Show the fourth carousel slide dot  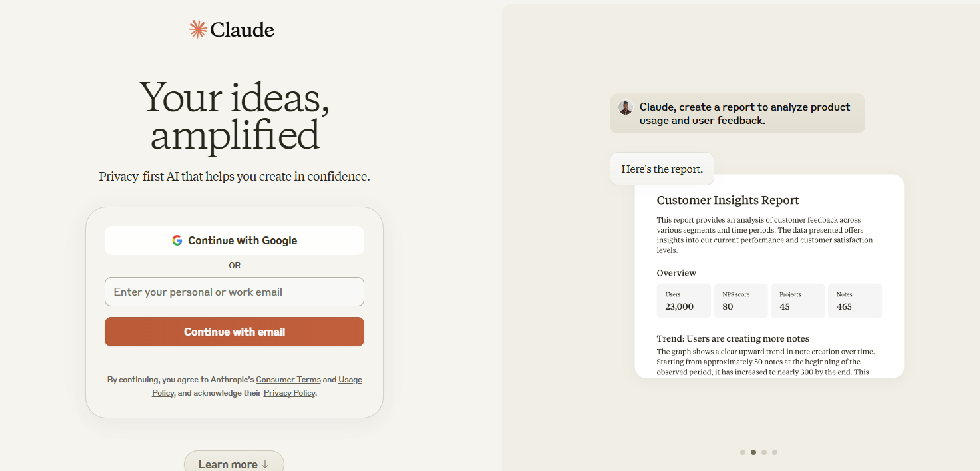[x=775, y=452]
